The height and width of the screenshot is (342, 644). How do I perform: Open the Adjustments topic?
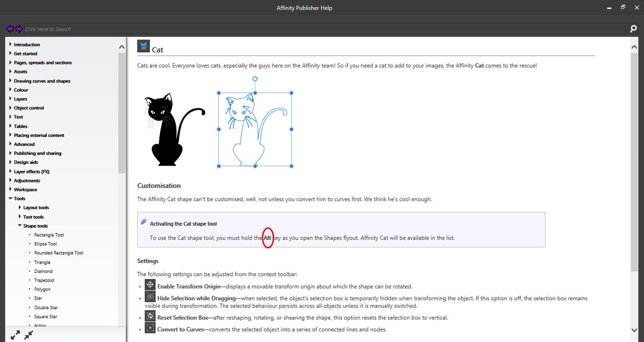pos(27,180)
